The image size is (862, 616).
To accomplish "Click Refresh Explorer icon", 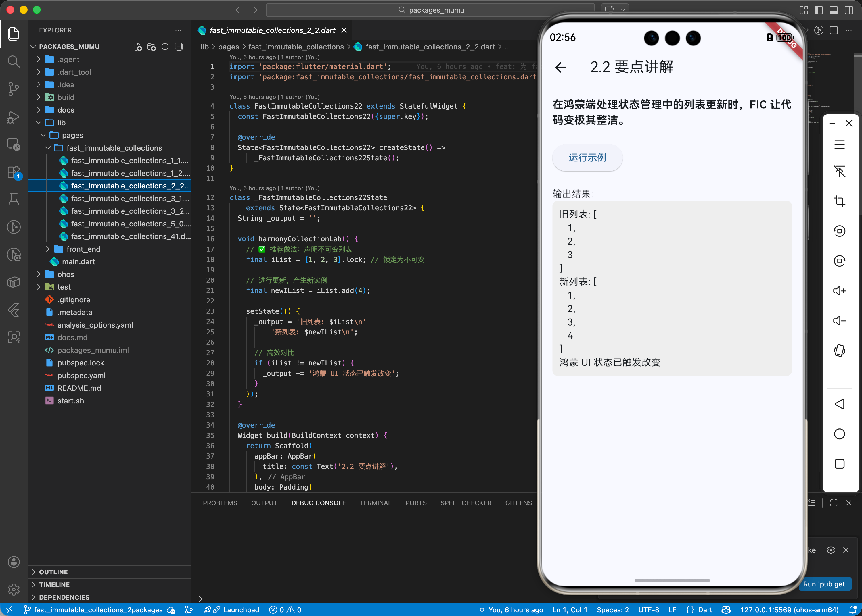I will click(x=165, y=47).
